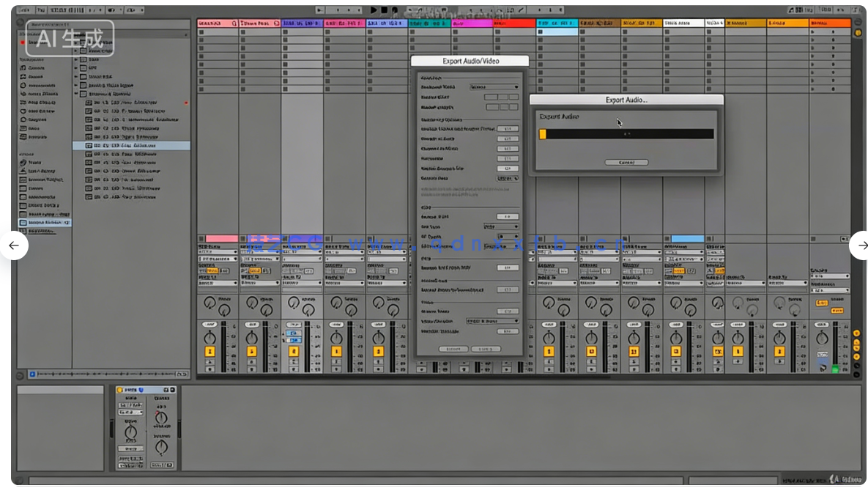Image resolution: width=868 pixels, height=488 pixels.
Task: Click Cancel in the Export Audio progress window
Action: click(x=626, y=162)
